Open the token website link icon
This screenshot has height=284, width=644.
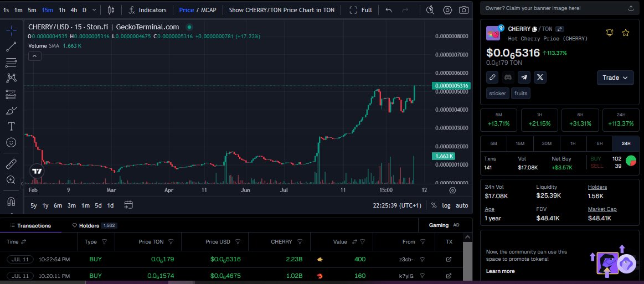click(492, 77)
